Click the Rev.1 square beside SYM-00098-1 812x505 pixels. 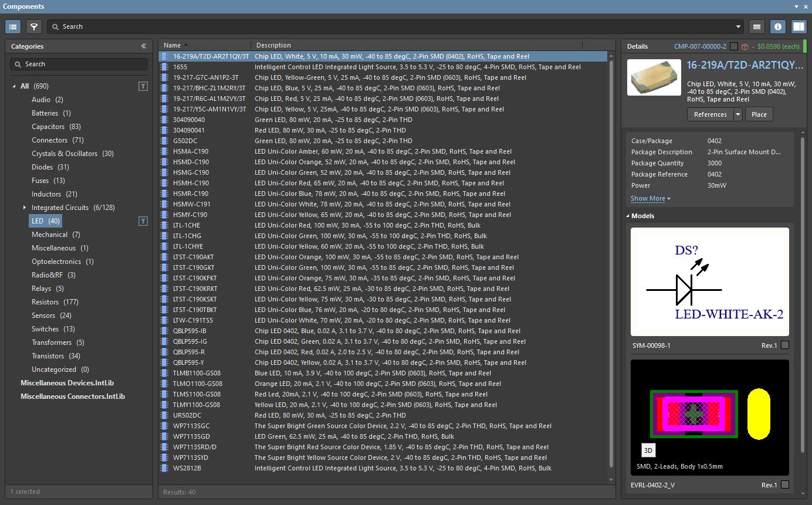(x=785, y=345)
